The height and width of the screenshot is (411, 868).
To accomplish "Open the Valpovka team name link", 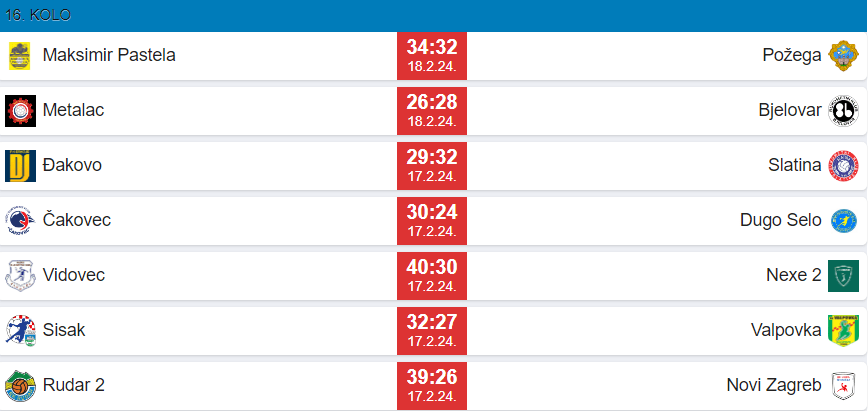I will pyautogui.click(x=786, y=330).
